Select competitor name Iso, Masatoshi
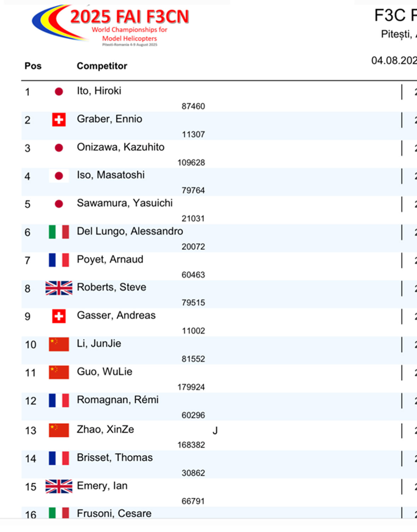Screen dimensions: 417x532 point(111,175)
